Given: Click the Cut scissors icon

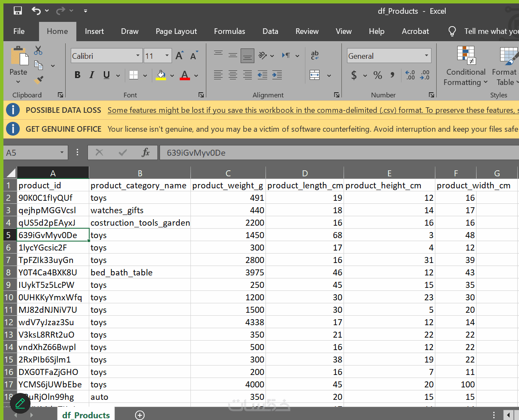Looking at the screenshot, I should (x=39, y=51).
